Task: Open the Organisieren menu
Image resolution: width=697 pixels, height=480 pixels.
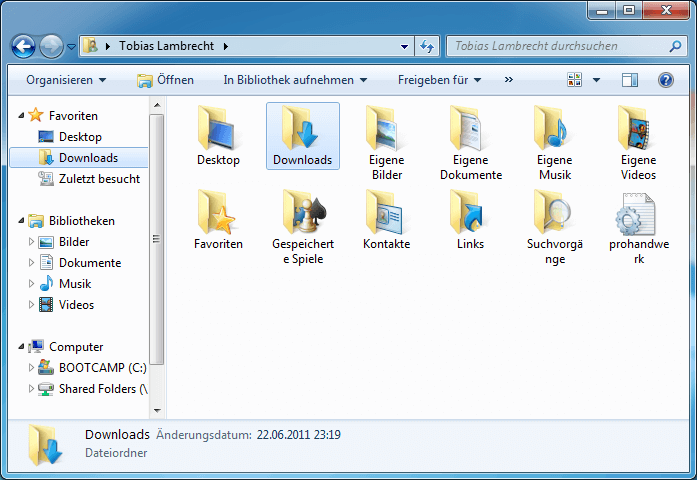Action: pos(66,80)
